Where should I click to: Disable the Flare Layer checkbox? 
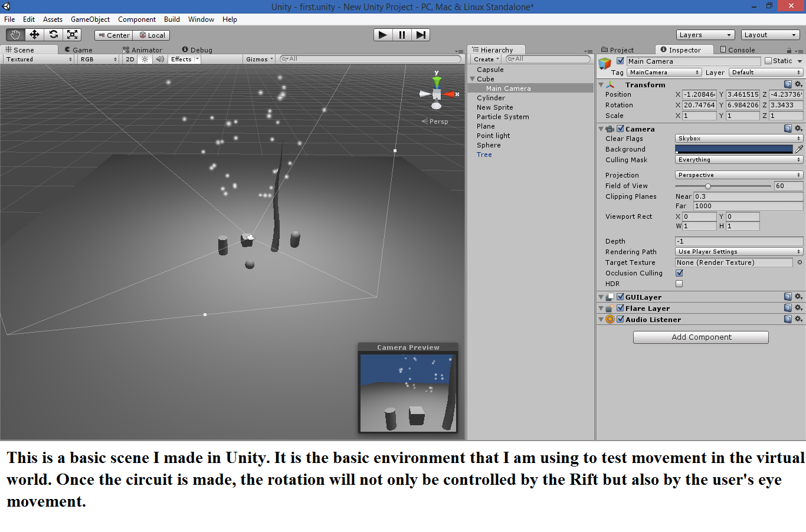620,308
